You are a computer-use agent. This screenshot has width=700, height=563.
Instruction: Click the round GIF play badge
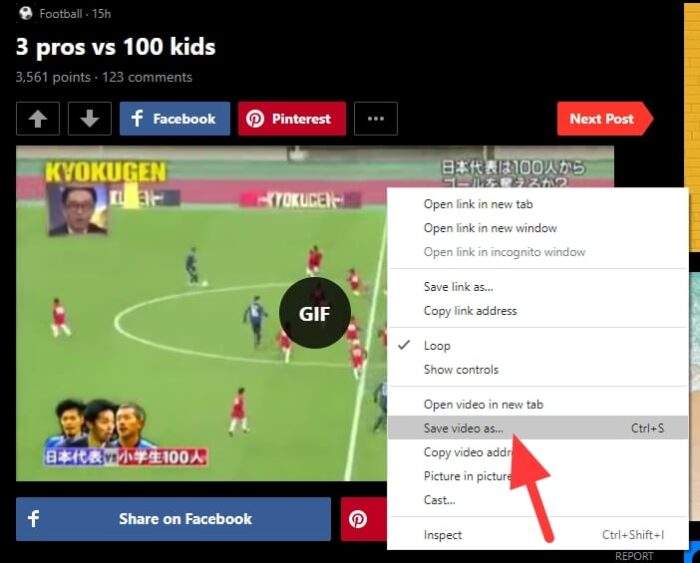click(x=315, y=313)
